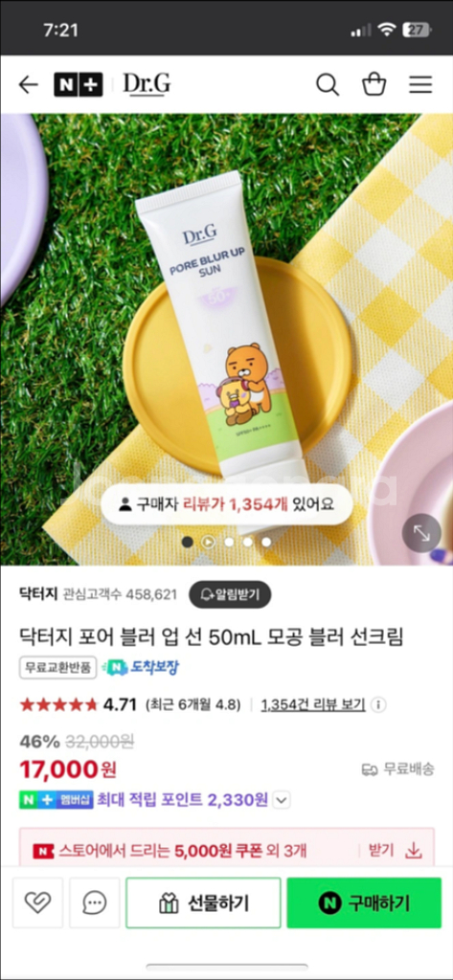The image size is (453, 980).
Task: Open the shopping basket icon
Action: click(x=374, y=84)
